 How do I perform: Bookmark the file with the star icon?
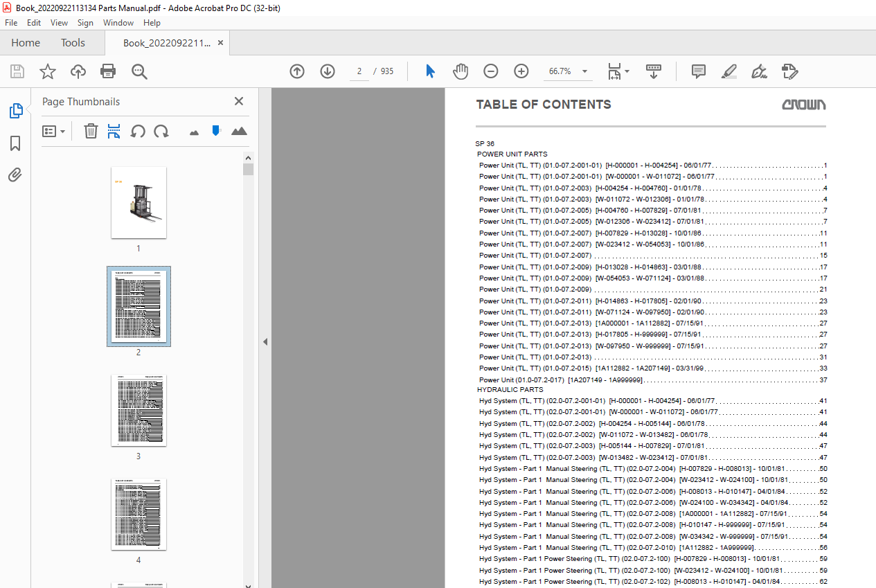[47, 71]
